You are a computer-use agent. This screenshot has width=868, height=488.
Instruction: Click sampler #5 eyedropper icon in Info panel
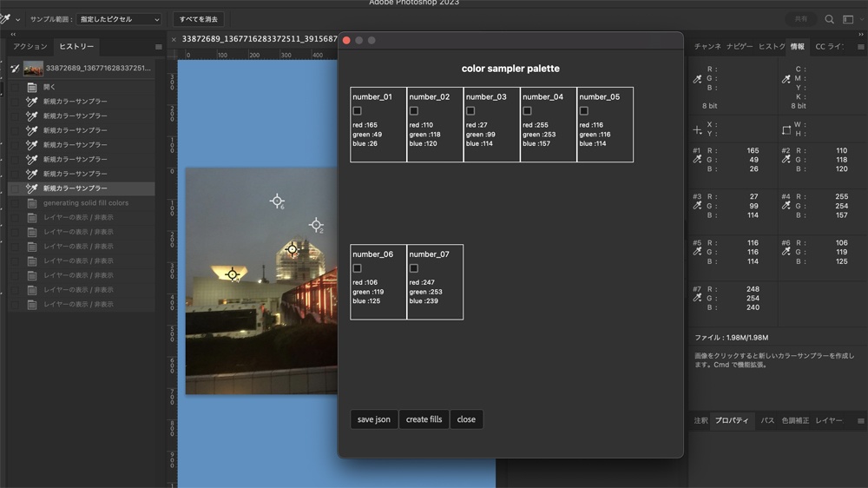(x=698, y=252)
